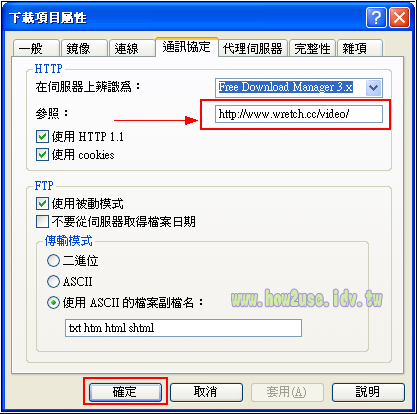Close the download properties dialog
417x414 pixels.
tap(399, 18)
